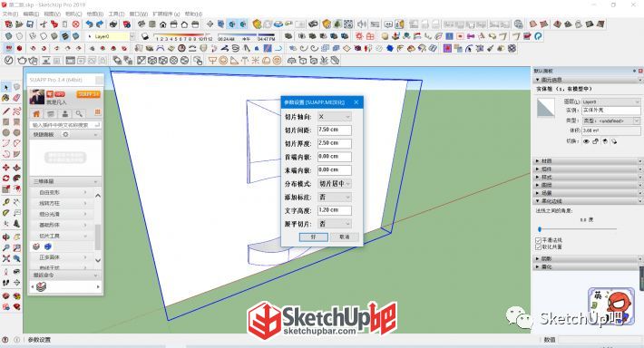Image resolution: width=644 pixels, height=348 pixels.
Task: Open the 窗口(W) menu
Action: click(139, 14)
